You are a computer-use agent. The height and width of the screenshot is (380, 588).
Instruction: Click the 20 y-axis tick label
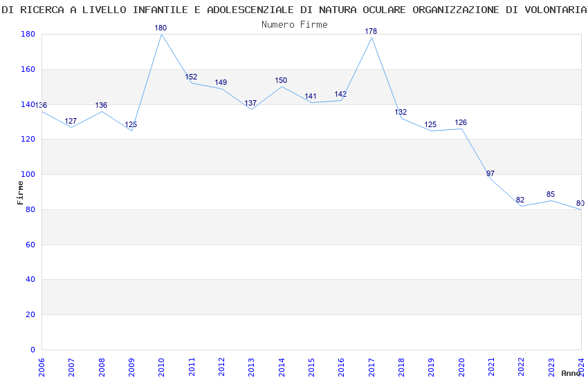30,314
